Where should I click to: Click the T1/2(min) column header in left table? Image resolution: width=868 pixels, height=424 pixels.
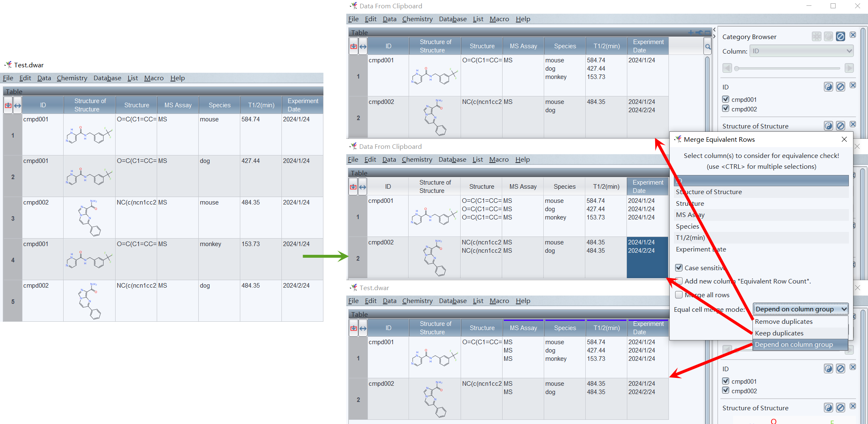point(261,105)
